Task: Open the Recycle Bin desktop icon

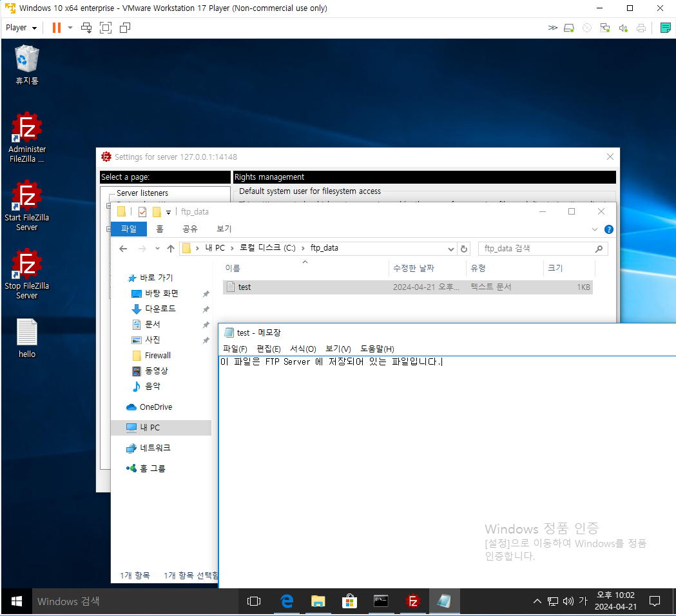Action: pyautogui.click(x=26, y=64)
